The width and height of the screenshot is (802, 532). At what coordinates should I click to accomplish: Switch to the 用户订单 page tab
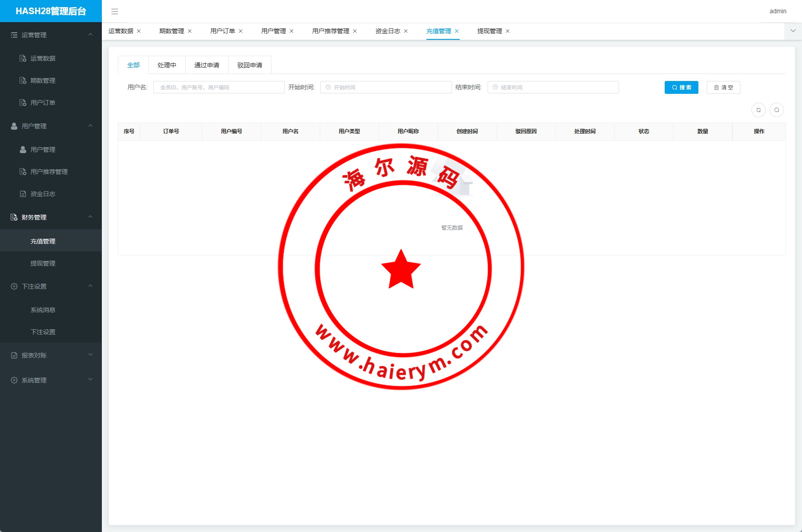222,31
